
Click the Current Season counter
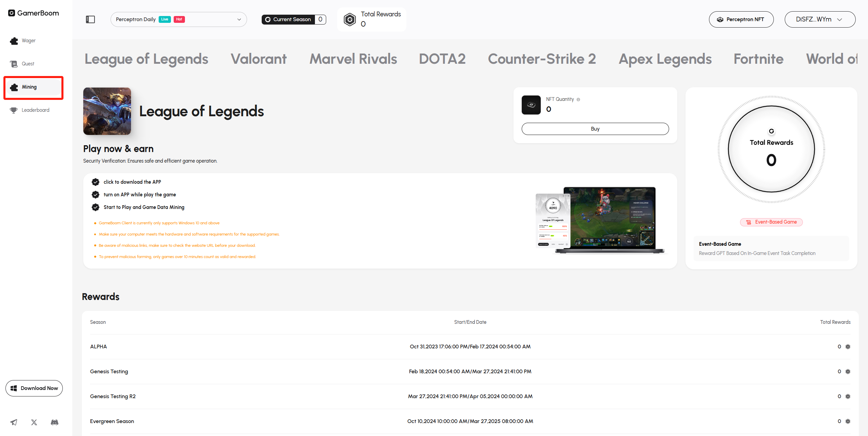(x=294, y=19)
